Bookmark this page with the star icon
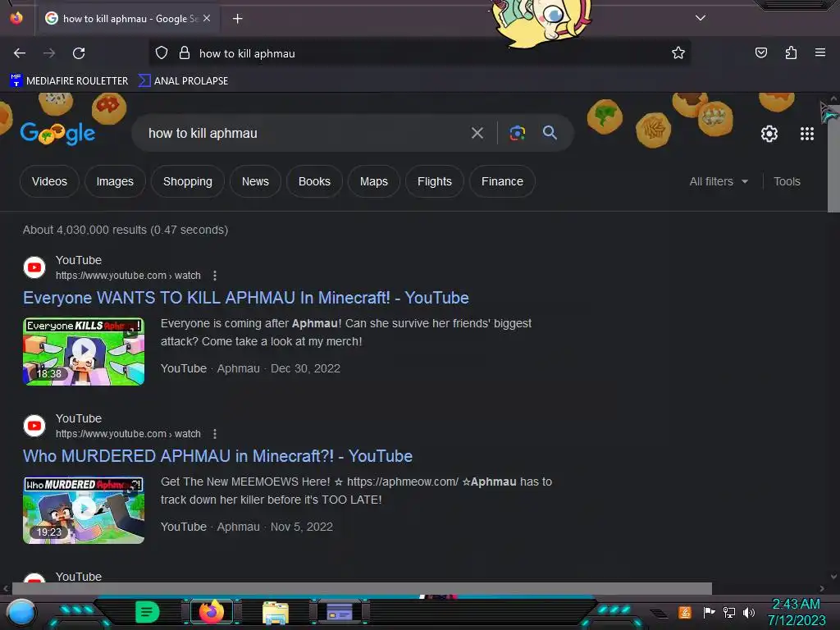This screenshot has height=630, width=840. (x=678, y=53)
